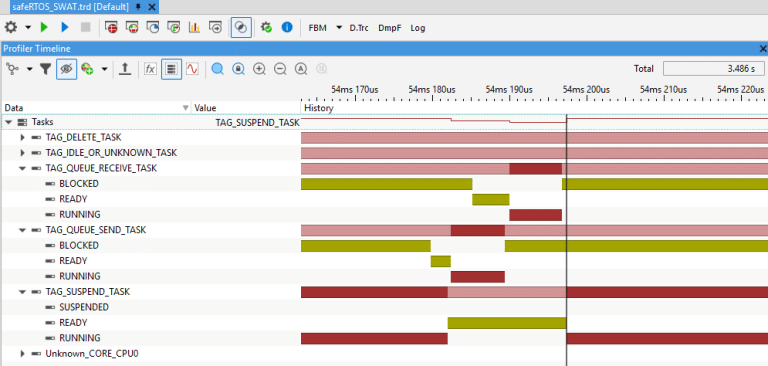Click the D.Trc toolbar button
Image resolution: width=768 pixels, height=366 pixels.
point(359,28)
